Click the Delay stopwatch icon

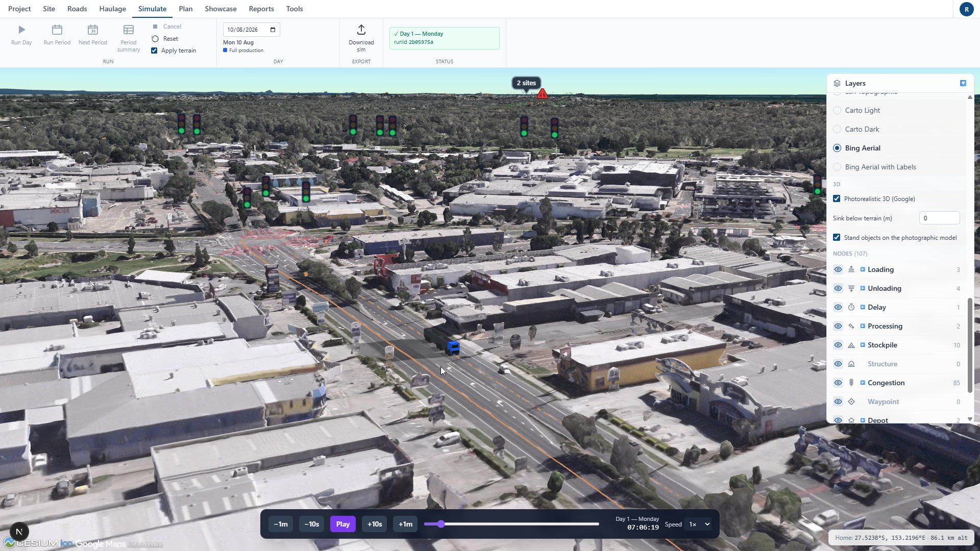tap(851, 307)
